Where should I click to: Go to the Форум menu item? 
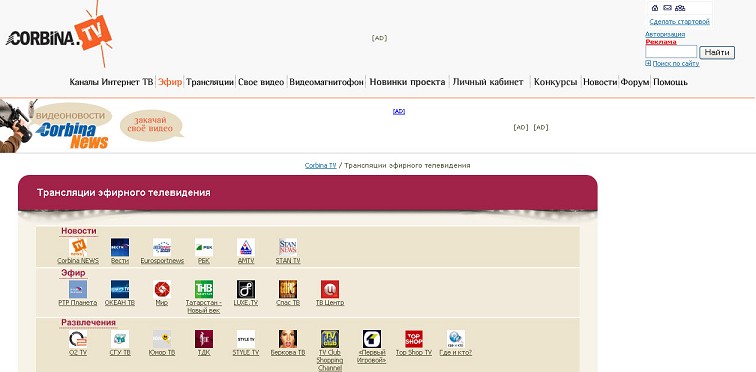(x=635, y=82)
